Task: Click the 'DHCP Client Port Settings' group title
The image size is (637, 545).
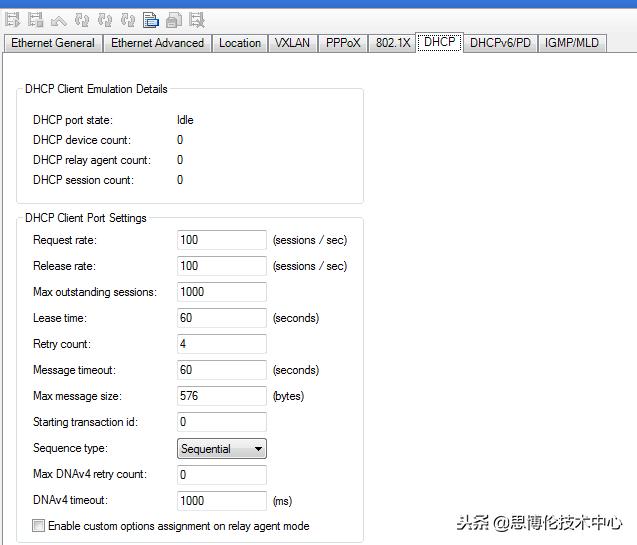Action: pyautogui.click(x=86, y=218)
